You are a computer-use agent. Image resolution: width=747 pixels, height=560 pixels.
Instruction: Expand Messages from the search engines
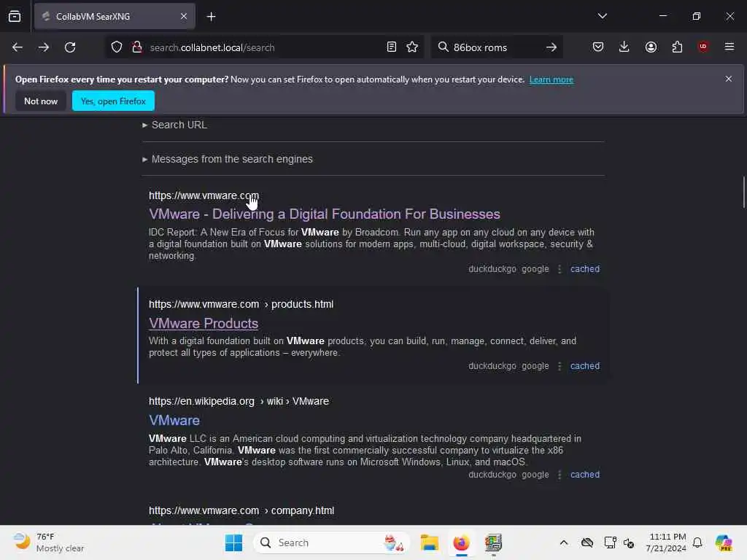(x=228, y=159)
